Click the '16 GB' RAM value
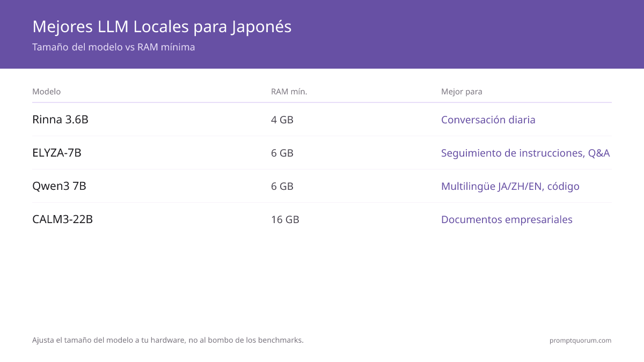This screenshot has height=362, width=644. [x=285, y=219]
